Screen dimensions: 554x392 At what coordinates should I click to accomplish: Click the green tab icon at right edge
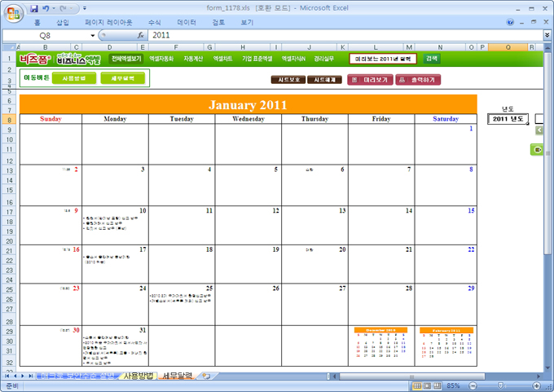point(537,150)
